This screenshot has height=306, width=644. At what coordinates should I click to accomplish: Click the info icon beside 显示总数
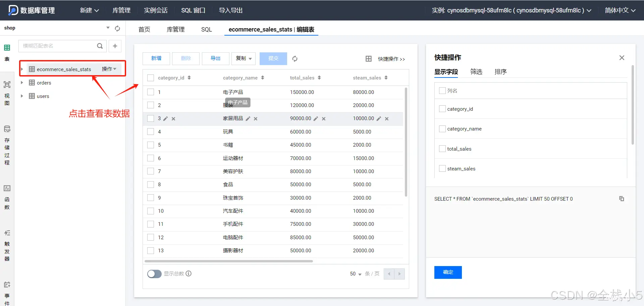point(189,273)
